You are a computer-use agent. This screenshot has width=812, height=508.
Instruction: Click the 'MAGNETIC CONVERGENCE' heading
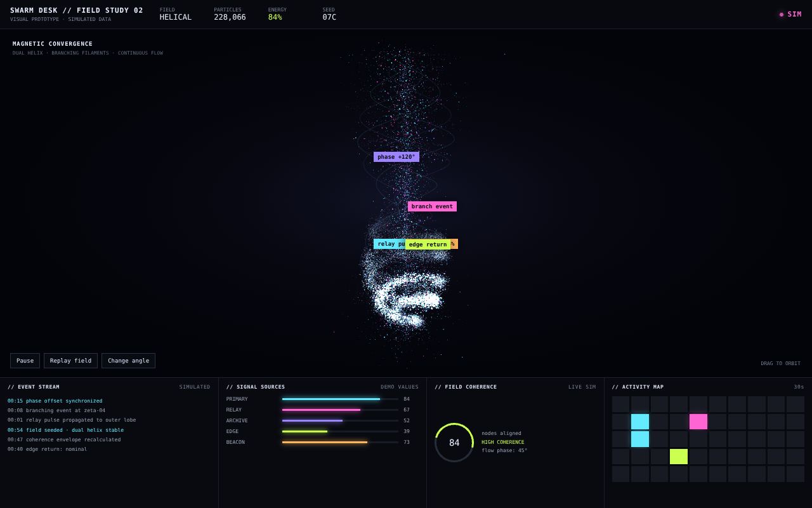(53, 44)
